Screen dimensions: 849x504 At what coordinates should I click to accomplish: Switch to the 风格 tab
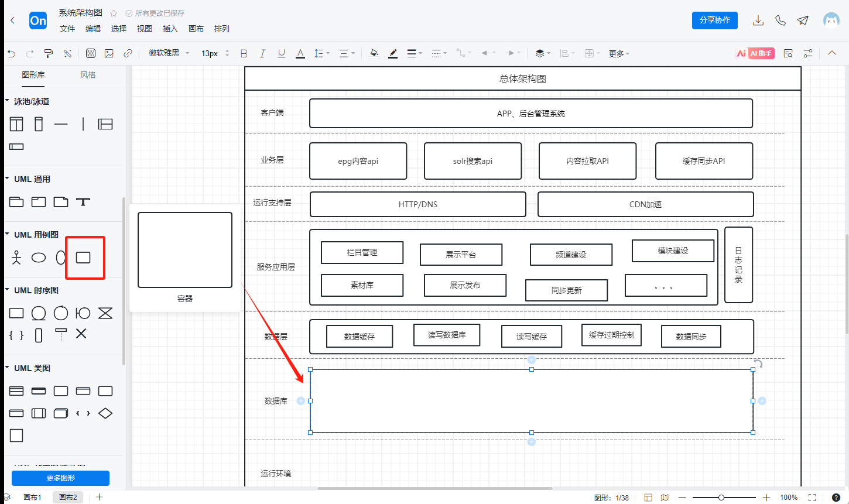coord(88,75)
